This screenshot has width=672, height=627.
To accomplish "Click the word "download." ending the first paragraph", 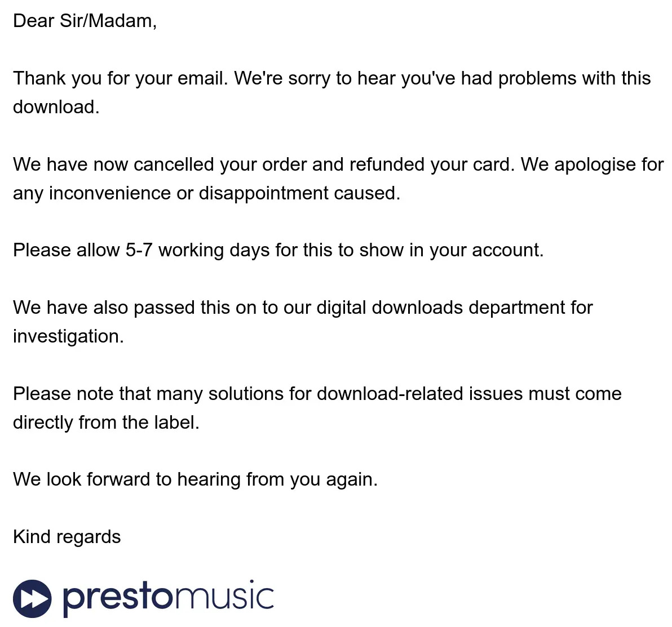I will point(56,107).
